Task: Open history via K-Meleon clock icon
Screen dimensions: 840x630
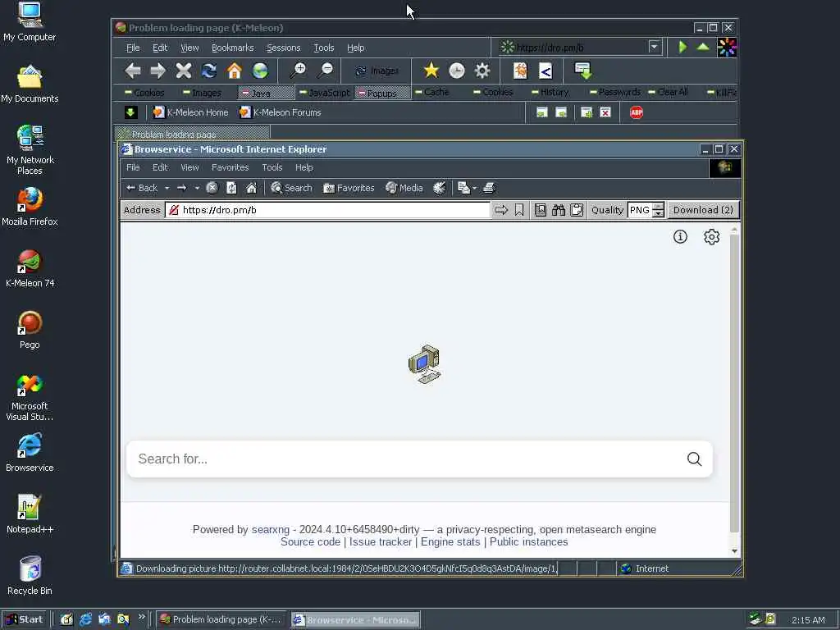Action: [x=456, y=71]
